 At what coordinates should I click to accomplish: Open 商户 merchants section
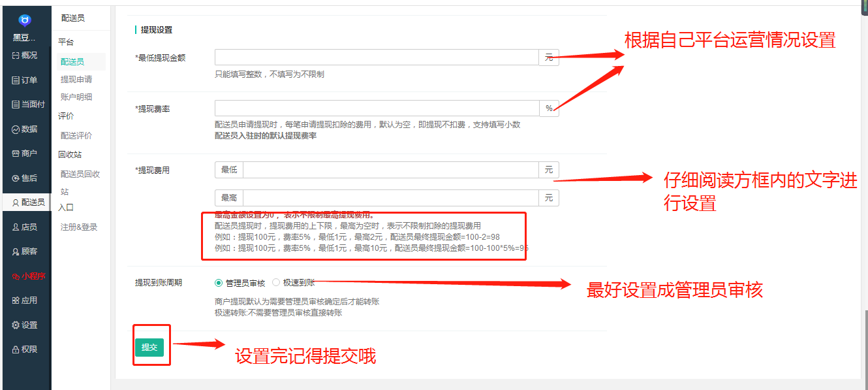25,154
